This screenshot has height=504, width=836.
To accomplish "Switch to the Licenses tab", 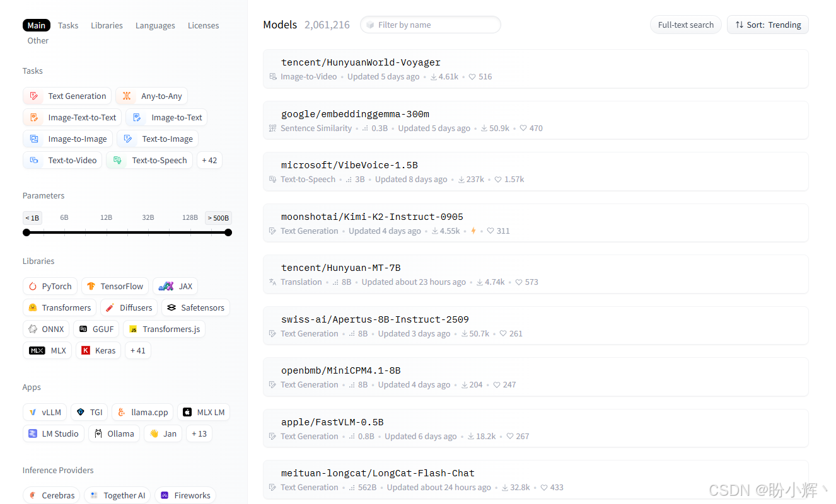I will [x=204, y=26].
